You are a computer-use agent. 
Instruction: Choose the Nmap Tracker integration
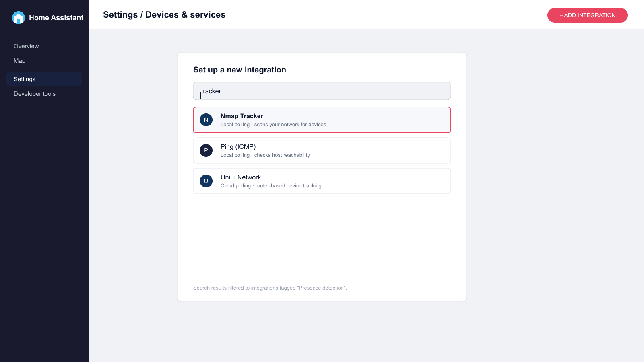tap(322, 120)
